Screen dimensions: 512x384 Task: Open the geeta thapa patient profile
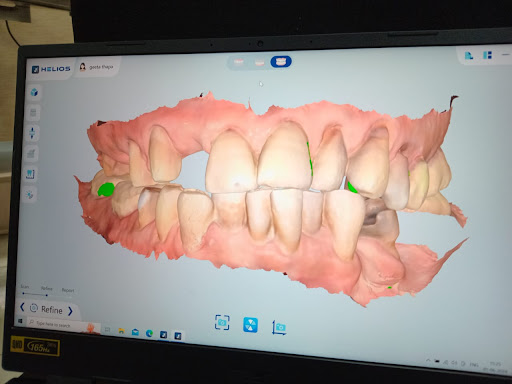96,67
